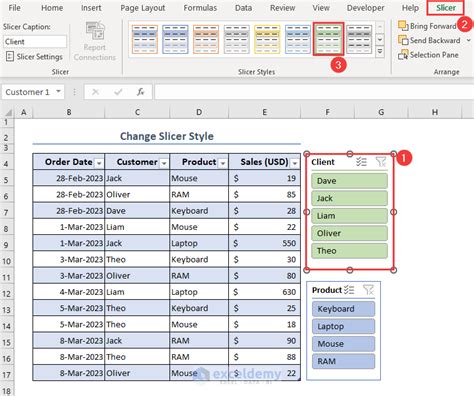Screen dimensions: 474x396
Task: Filter by Laptop in Product slicer
Action: click(343, 326)
